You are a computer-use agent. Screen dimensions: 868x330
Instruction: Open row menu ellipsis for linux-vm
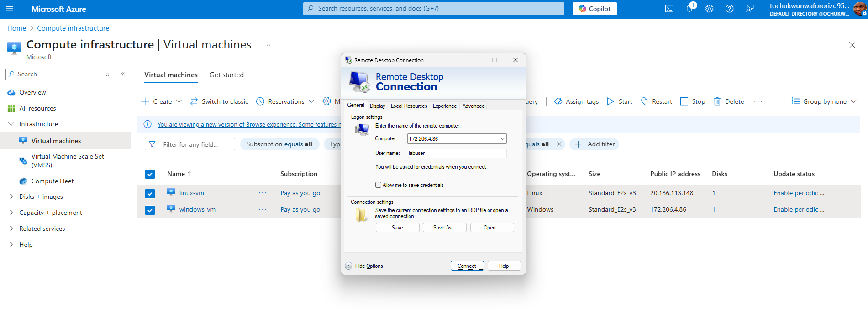coord(263,193)
